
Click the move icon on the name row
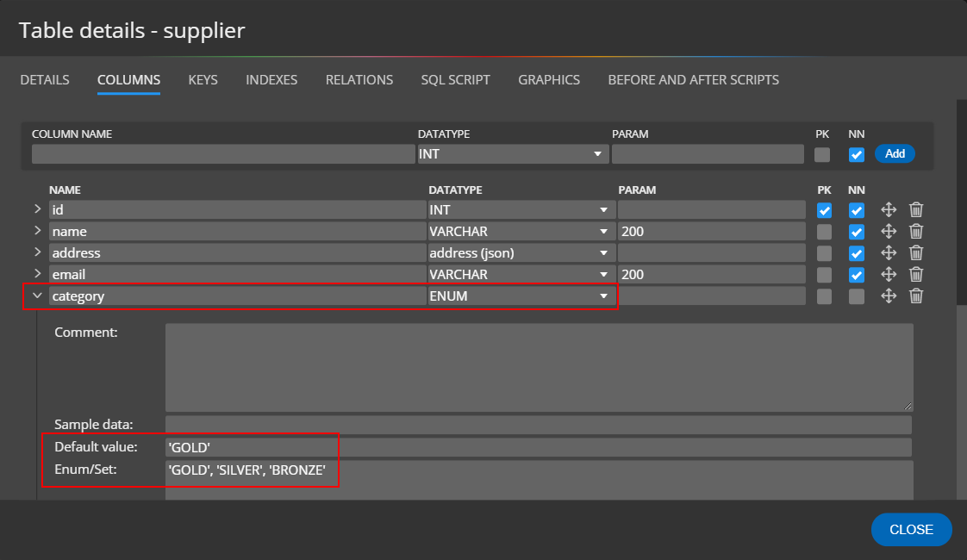coord(889,231)
